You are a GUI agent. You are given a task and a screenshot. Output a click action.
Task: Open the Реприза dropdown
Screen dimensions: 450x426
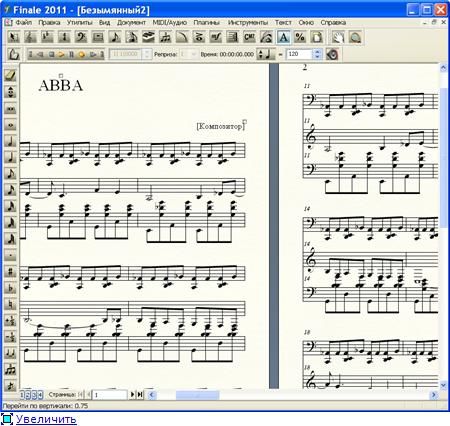[189, 54]
